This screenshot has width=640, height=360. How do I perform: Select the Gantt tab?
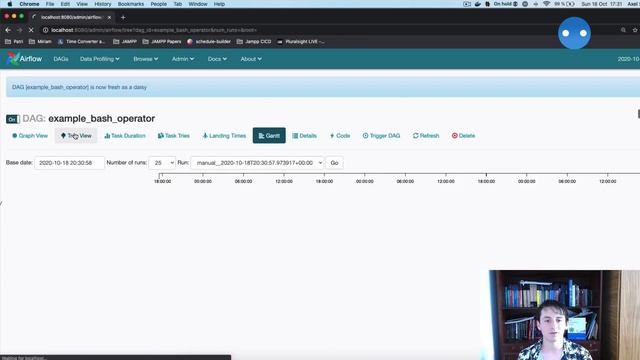[x=269, y=136]
